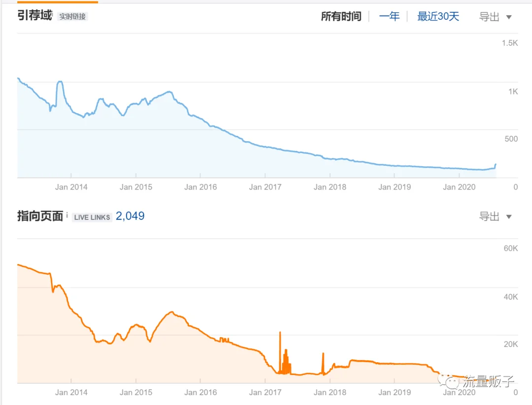Click the 1.5K axis value
This screenshot has height=405, width=532.
510,43
